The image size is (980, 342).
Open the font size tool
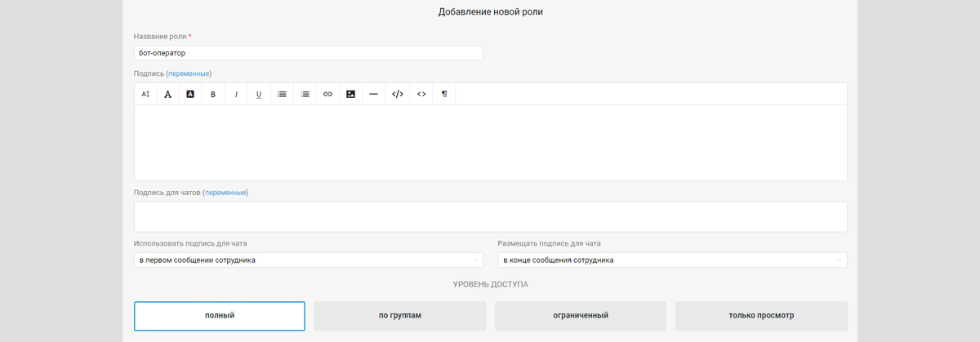(x=145, y=94)
